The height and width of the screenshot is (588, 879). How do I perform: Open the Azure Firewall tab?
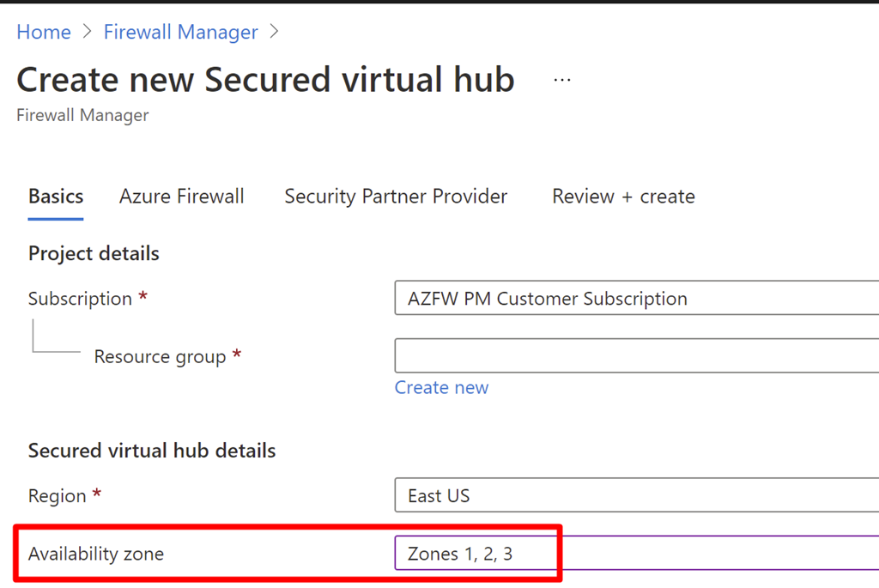[x=182, y=197]
